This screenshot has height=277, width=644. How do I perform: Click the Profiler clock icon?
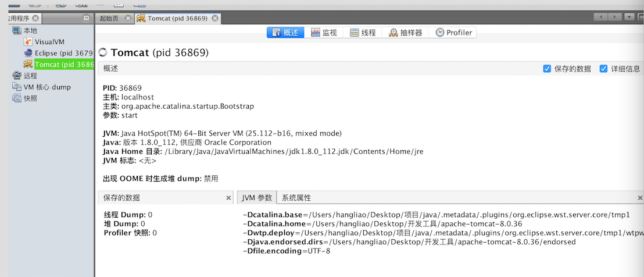[x=440, y=33]
